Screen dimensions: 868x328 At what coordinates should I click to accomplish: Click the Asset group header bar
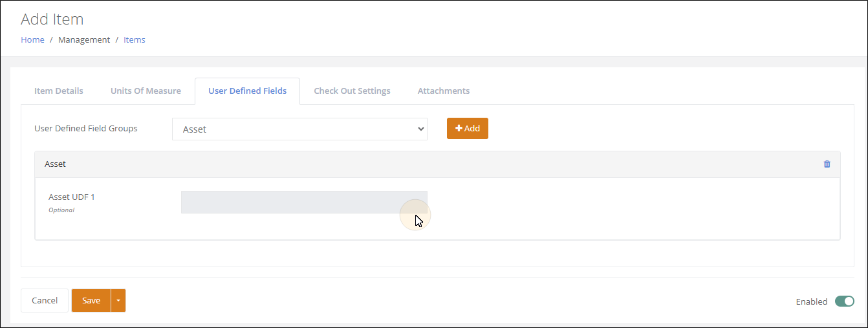437,164
